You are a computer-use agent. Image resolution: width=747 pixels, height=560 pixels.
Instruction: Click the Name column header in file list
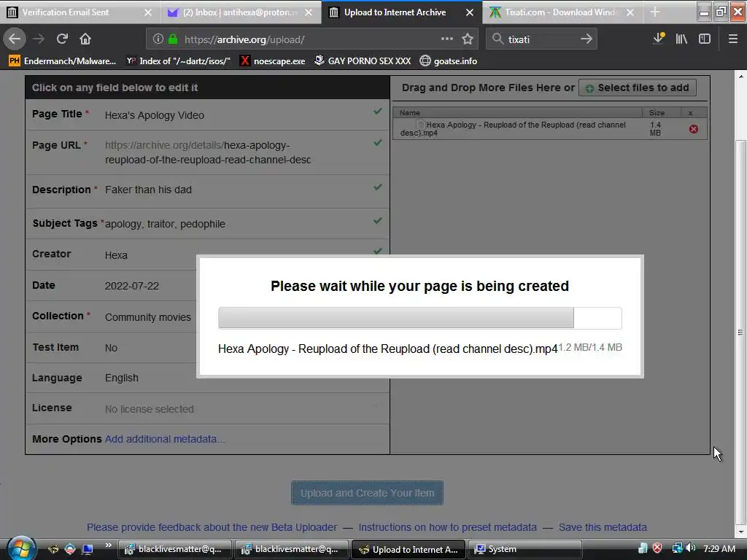(517, 113)
